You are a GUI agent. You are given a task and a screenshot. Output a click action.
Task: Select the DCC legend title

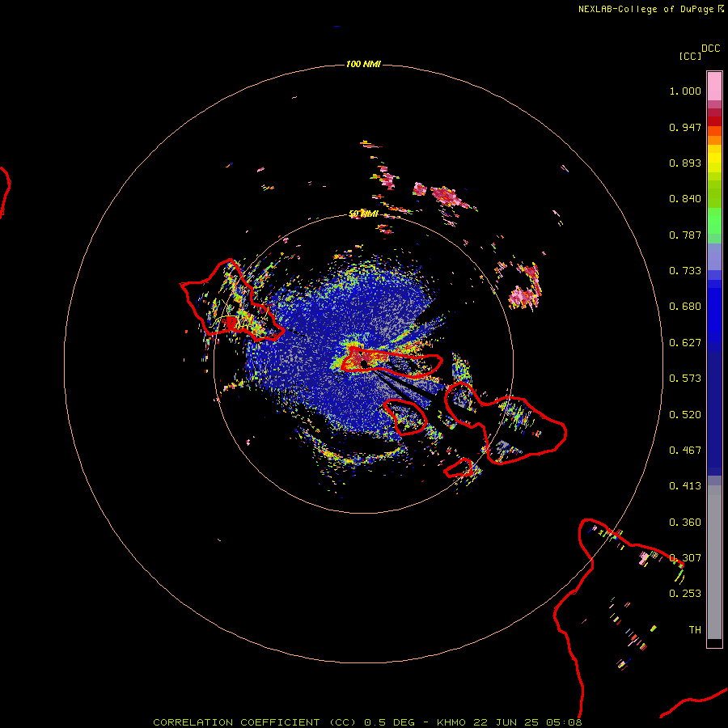tap(710, 49)
